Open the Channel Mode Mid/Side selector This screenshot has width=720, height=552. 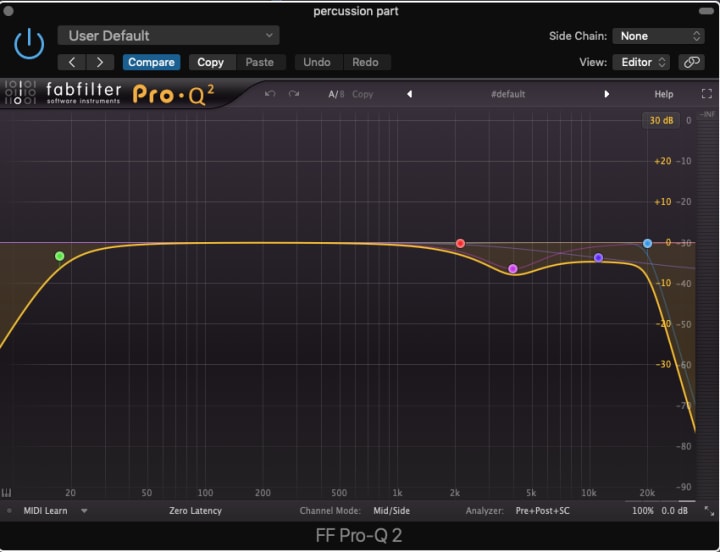(x=391, y=511)
